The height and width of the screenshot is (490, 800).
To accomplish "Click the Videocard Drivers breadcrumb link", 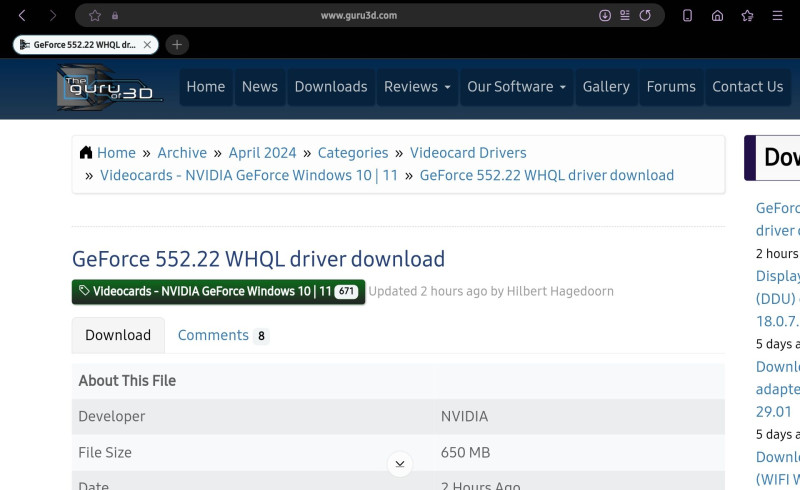I will coord(468,153).
